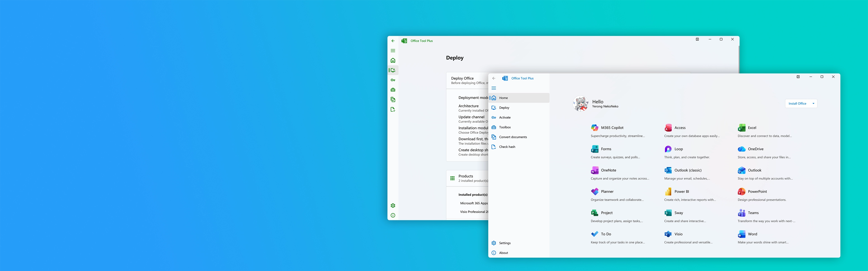
Task: Open Check hash in the sidebar
Action: pyautogui.click(x=519, y=146)
